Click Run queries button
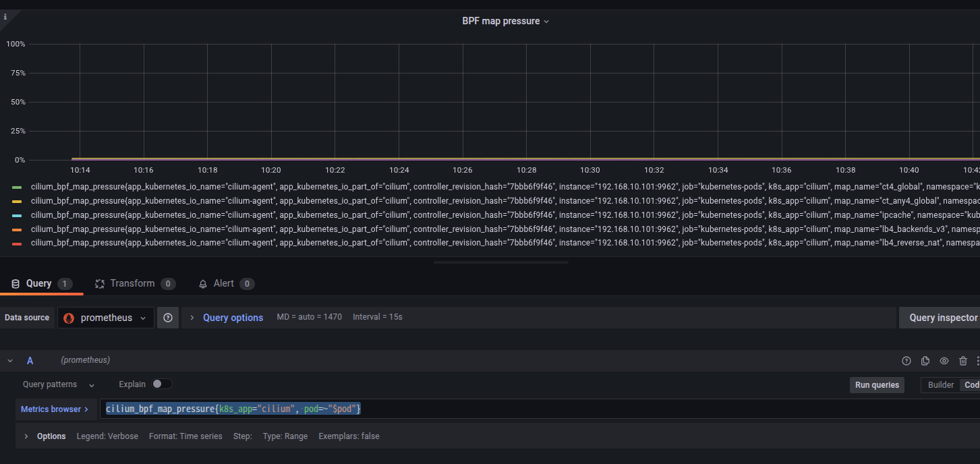980x464 pixels. tap(877, 385)
